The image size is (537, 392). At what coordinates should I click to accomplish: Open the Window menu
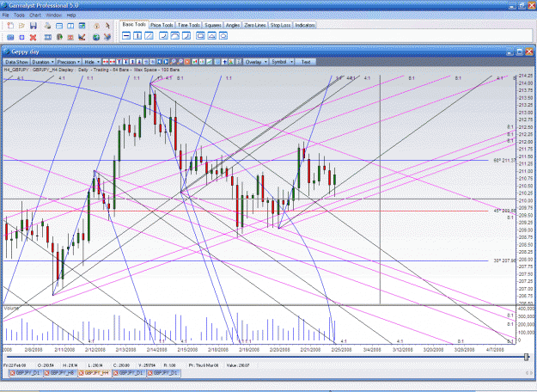pos(53,15)
